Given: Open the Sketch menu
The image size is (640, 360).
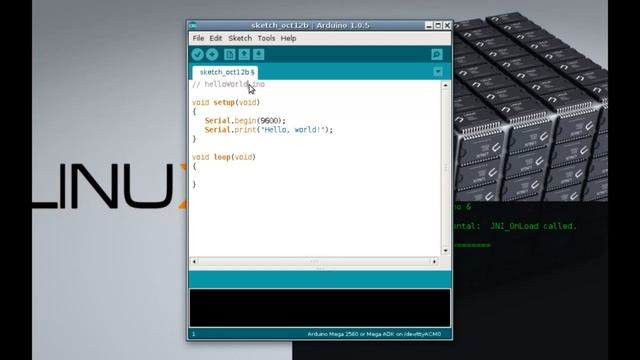Looking at the screenshot, I should point(240,38).
